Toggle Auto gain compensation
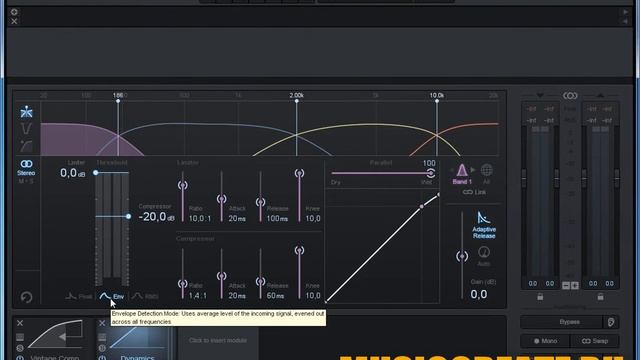 [x=484, y=256]
